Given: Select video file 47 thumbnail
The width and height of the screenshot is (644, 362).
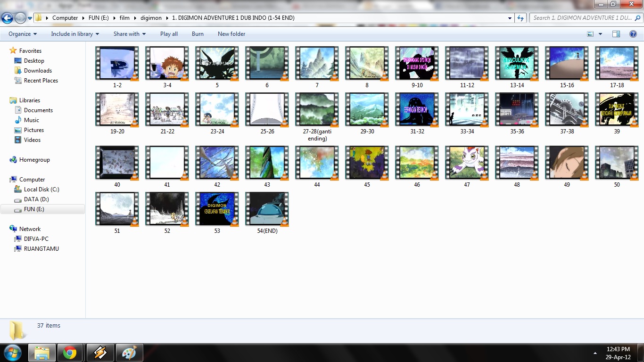Looking at the screenshot, I should pos(467,162).
